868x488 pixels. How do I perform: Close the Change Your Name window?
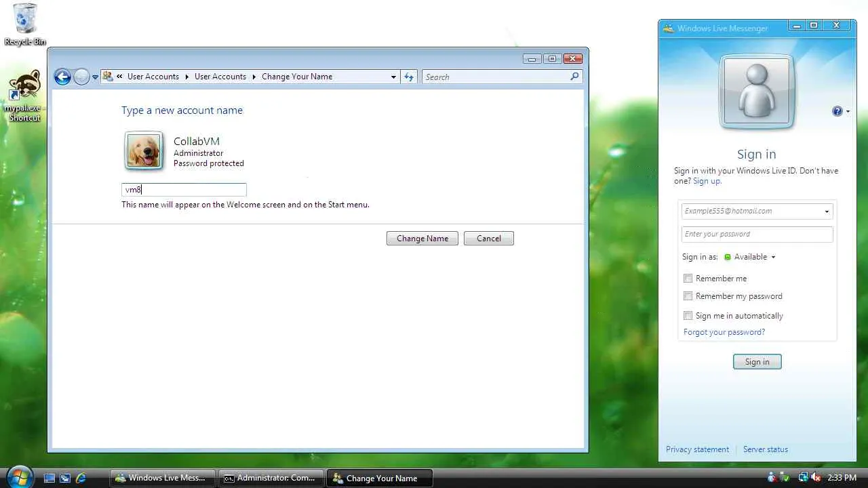pyautogui.click(x=573, y=59)
